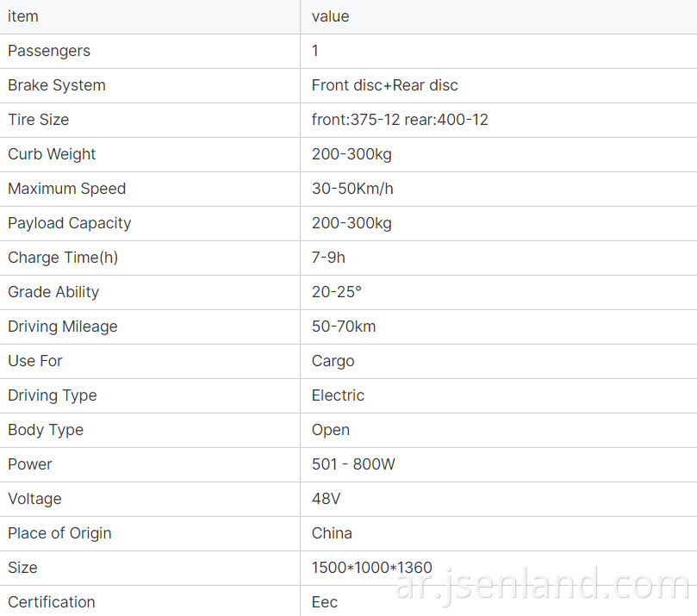The height and width of the screenshot is (616, 697).
Task: Click the 'front:375-12 rear:400-12' value
Action: 400,120
